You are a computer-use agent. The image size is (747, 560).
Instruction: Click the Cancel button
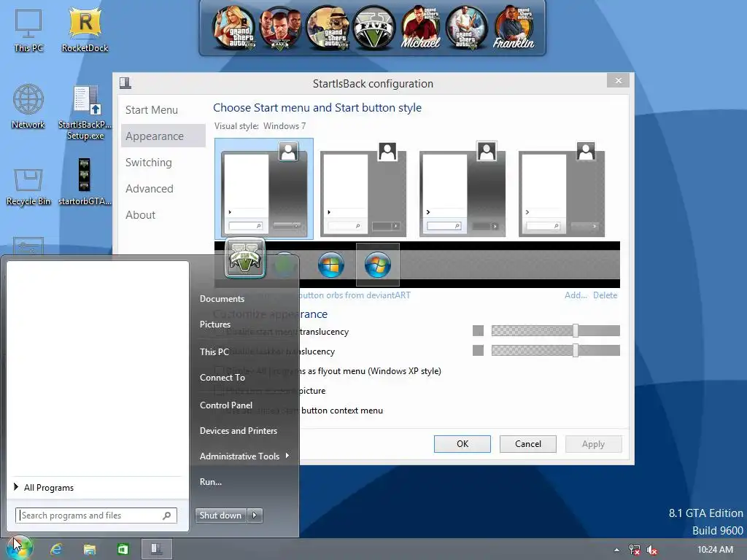528,444
